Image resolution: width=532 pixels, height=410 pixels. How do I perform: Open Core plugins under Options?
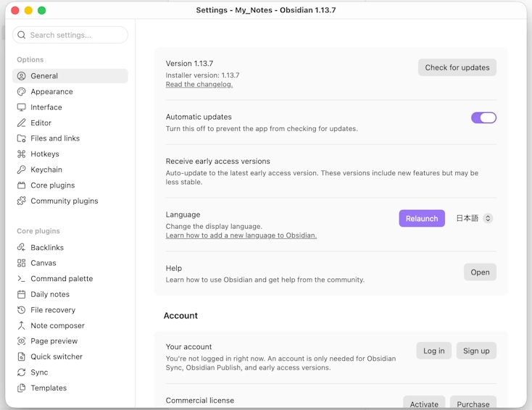pos(70,185)
